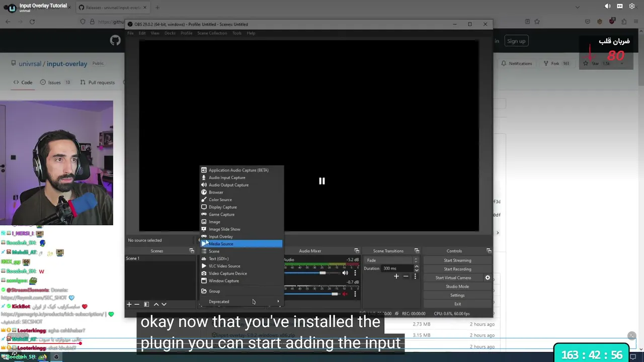Mute the first audio mixer channel

coord(345,273)
